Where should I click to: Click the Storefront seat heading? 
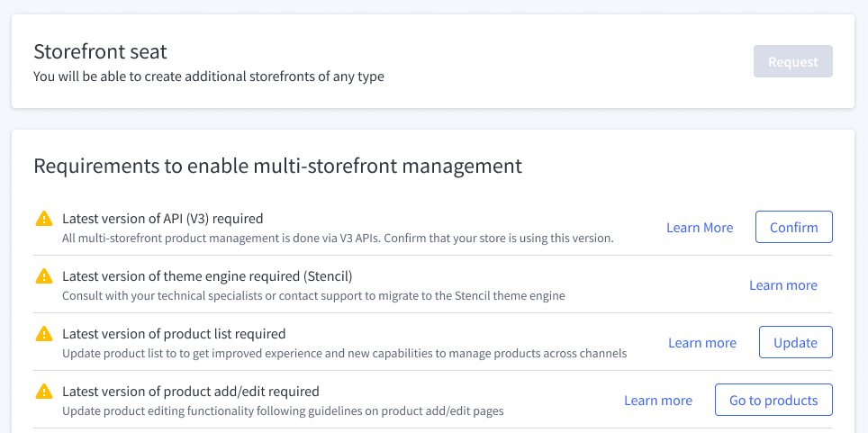100,51
